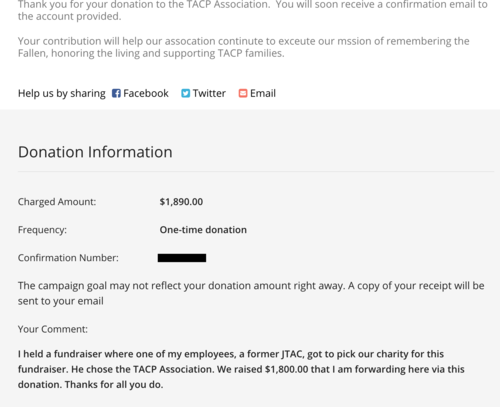The height and width of the screenshot is (407, 500).
Task: Click the fundraiser comment paragraph text
Action: [x=241, y=369]
